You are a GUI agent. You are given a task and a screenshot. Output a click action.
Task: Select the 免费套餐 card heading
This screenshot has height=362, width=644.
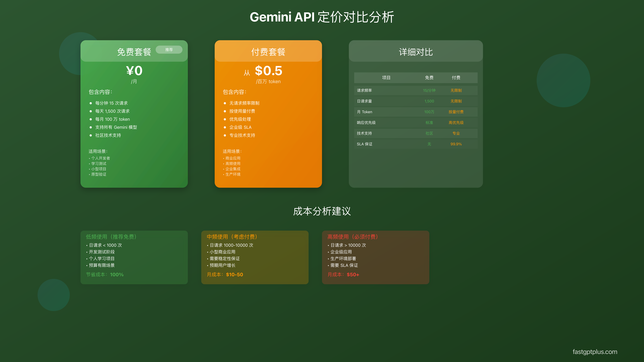tap(134, 52)
